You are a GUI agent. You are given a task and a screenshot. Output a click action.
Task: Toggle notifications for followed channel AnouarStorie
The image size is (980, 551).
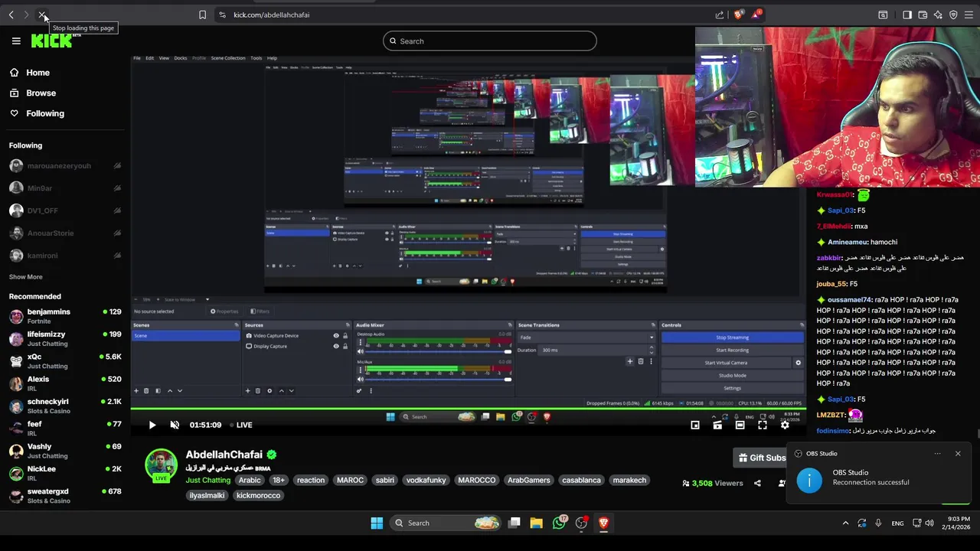pyautogui.click(x=117, y=233)
